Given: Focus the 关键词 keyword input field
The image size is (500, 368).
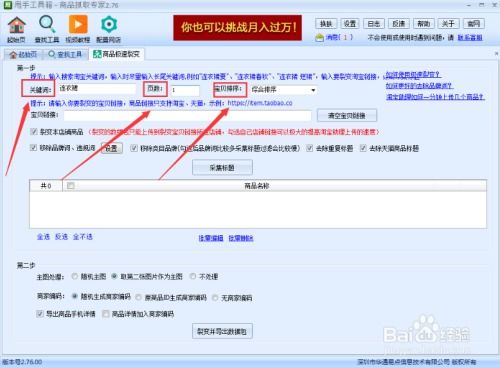Looking at the screenshot, I should click(97, 89).
